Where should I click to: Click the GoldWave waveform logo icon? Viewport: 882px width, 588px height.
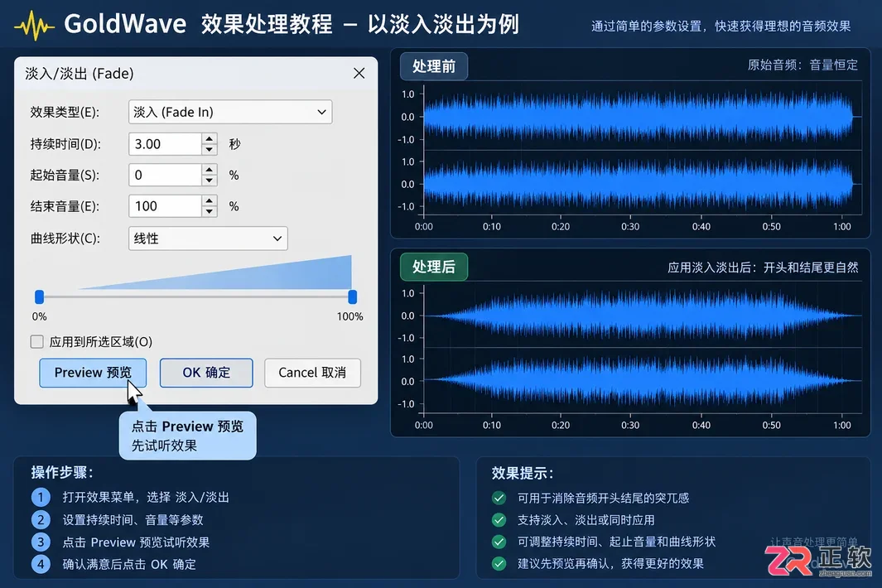(x=34, y=26)
